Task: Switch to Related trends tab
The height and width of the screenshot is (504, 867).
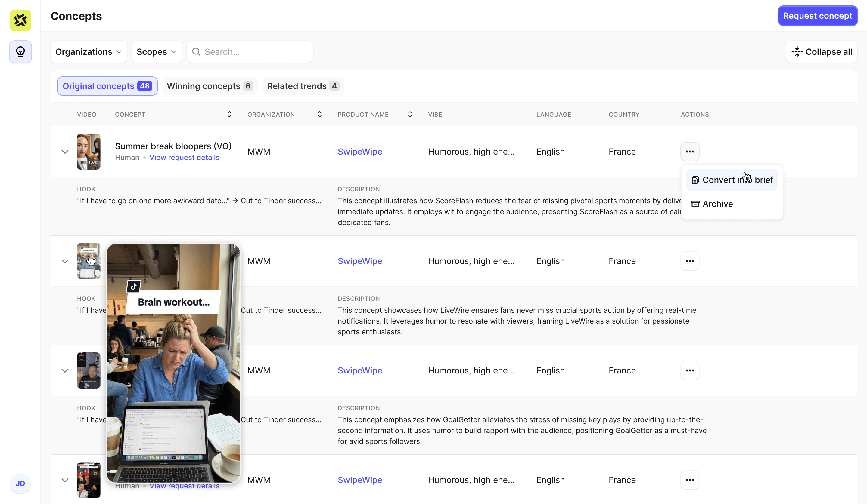Action: pos(303,86)
